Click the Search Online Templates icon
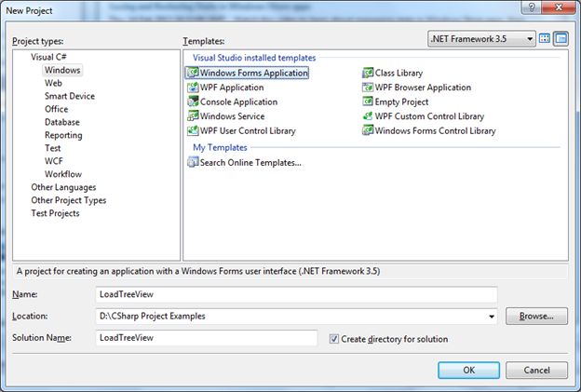Viewport: 581px width, 392px height. click(x=193, y=162)
